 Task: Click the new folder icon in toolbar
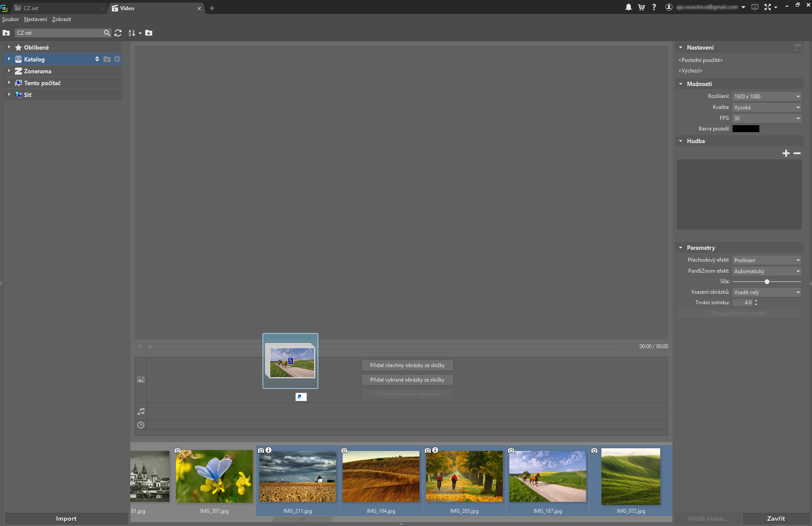click(149, 33)
